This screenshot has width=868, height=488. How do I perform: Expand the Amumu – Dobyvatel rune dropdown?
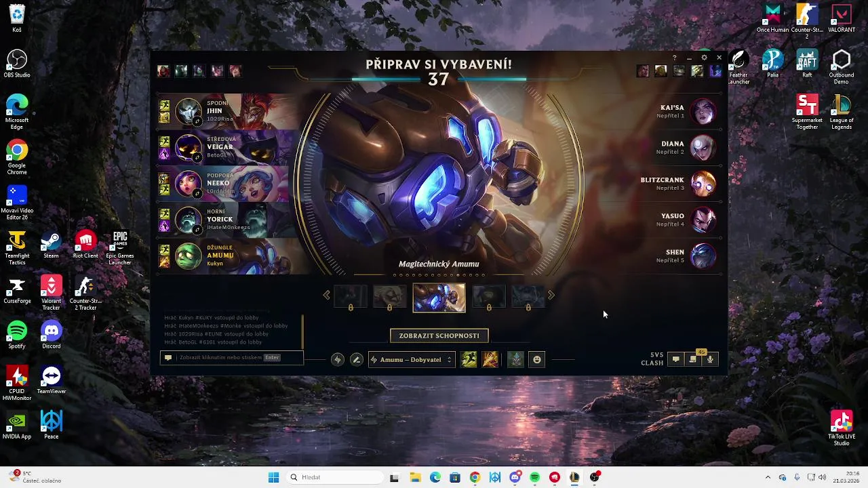pos(411,359)
